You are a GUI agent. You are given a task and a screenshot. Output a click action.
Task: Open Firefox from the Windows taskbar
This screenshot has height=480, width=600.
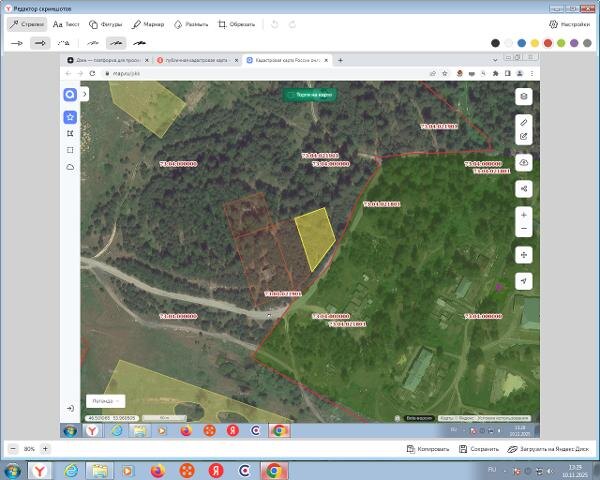(158, 471)
